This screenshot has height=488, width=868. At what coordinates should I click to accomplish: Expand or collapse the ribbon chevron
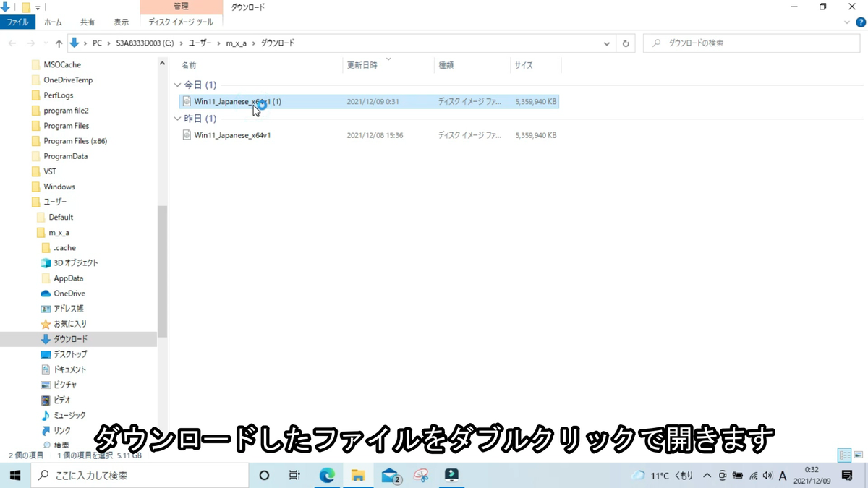[847, 22]
